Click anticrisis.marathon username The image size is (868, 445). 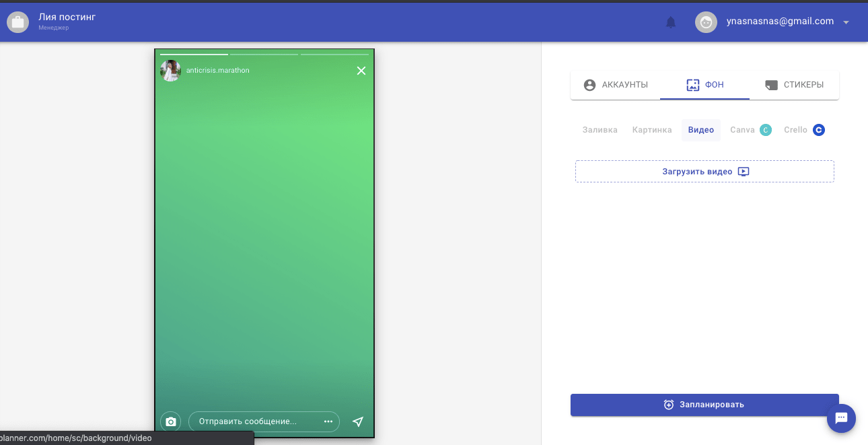click(218, 70)
